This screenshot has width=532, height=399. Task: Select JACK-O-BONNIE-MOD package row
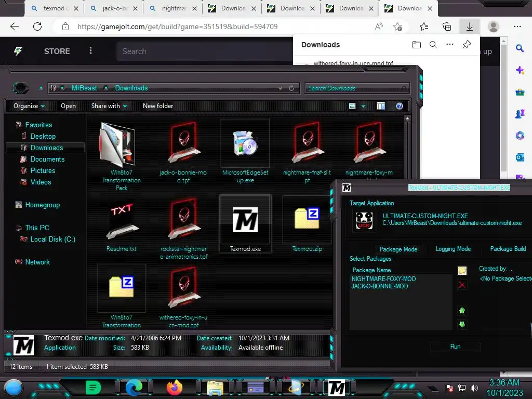[x=380, y=286]
